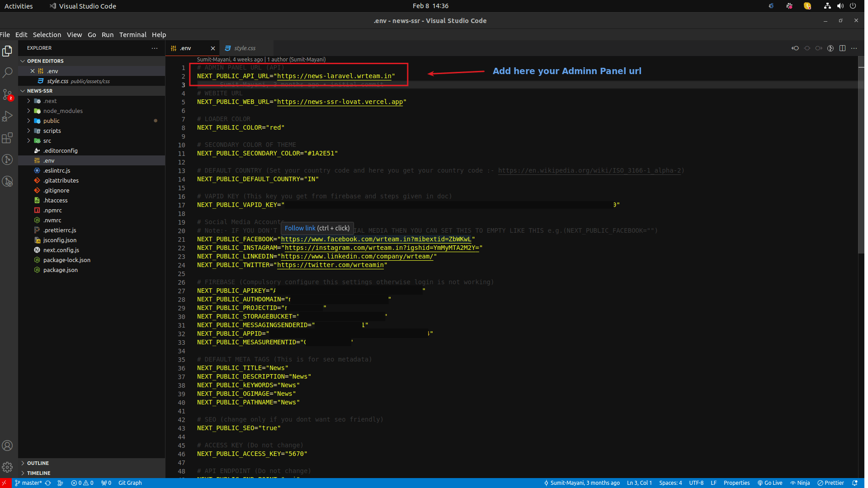Click Go Live in status bar
Viewport: 868px width, 488px height.
770,483
